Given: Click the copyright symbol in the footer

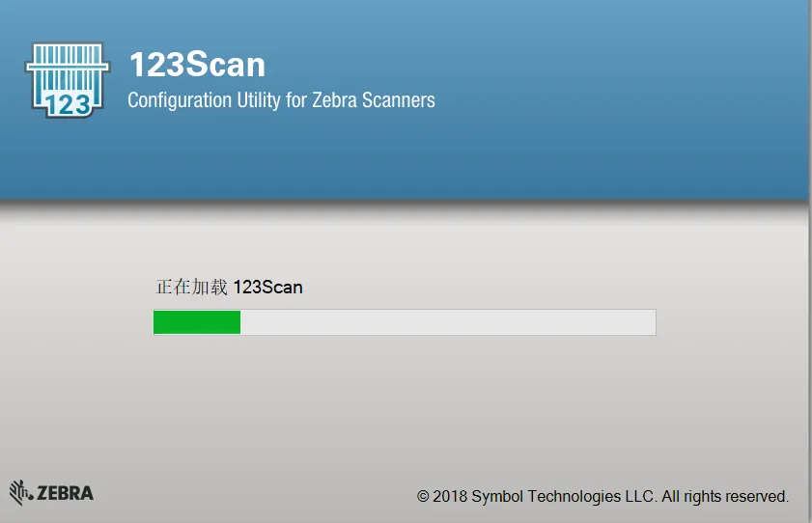Looking at the screenshot, I should coord(423,497).
